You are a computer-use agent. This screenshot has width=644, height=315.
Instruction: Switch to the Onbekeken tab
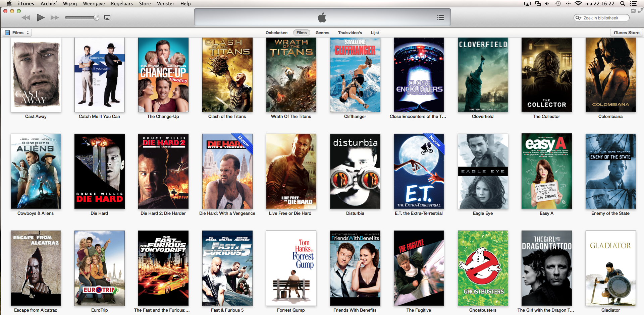pos(276,33)
